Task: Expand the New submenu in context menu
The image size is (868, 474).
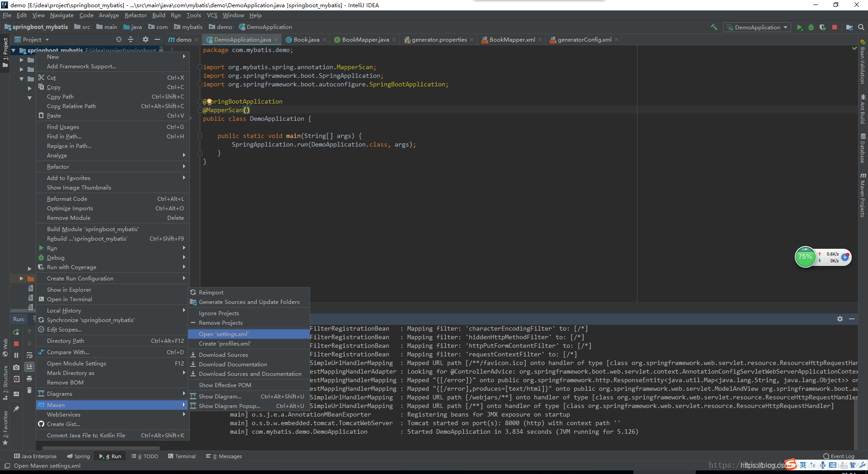Action: click(112, 57)
